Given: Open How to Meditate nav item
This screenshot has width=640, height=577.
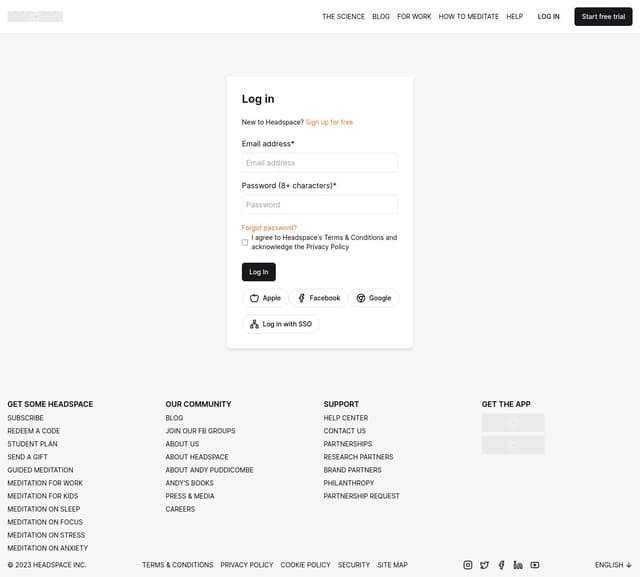Looking at the screenshot, I should (x=469, y=17).
